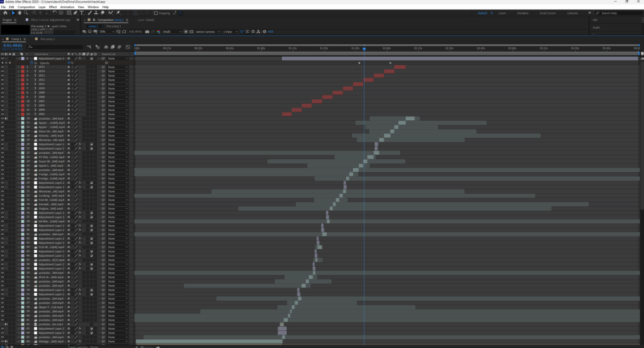The image size is (644, 348).
Task: Open the Window menu
Action: point(93,7)
